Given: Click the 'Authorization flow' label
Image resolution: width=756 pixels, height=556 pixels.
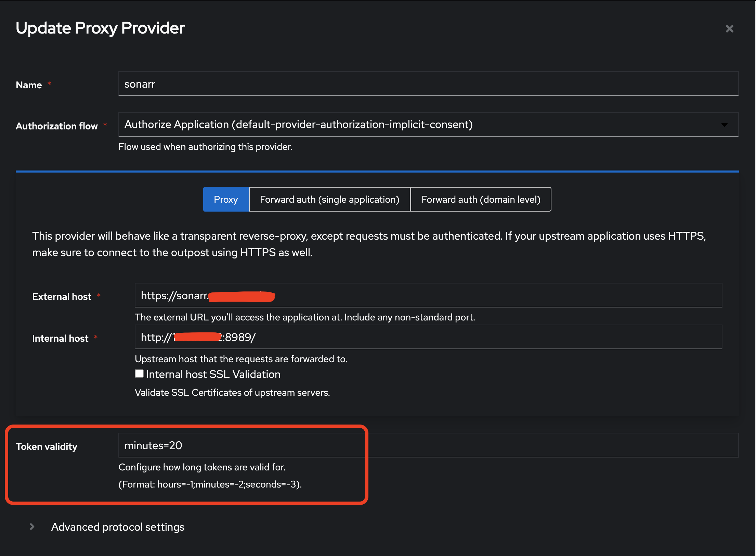Looking at the screenshot, I should click(x=57, y=126).
